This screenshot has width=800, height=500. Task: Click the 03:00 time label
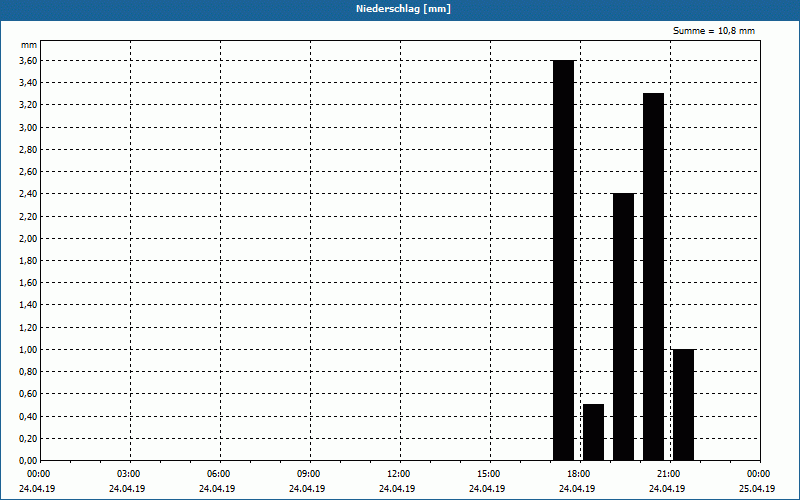click(x=128, y=474)
